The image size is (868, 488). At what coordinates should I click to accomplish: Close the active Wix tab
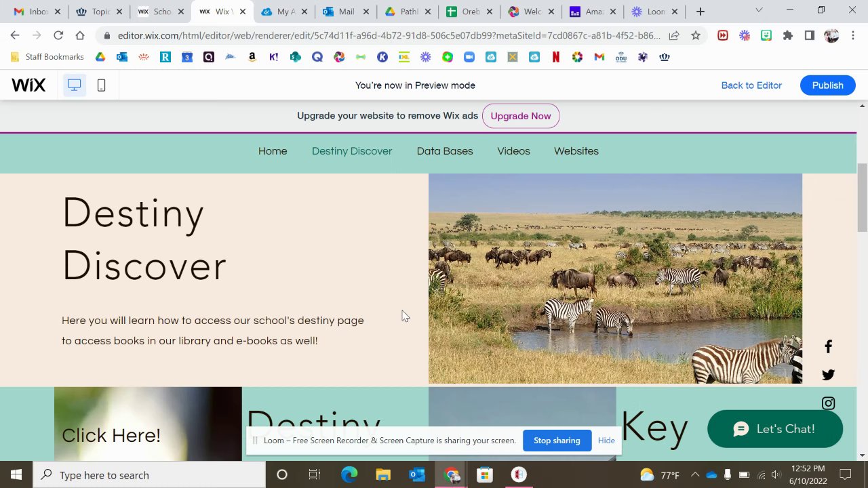(243, 12)
